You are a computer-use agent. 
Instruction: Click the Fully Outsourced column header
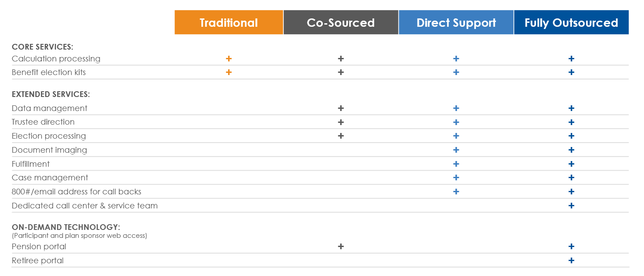571,23
